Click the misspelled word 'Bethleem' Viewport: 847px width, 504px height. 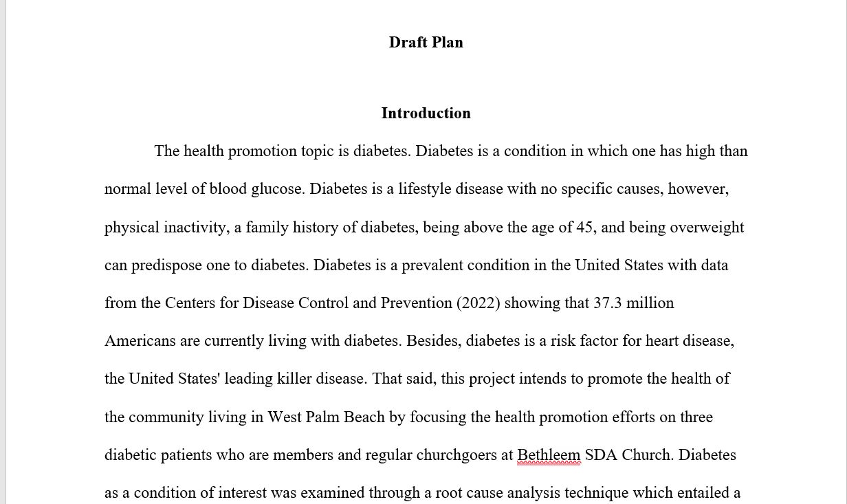[x=548, y=455]
